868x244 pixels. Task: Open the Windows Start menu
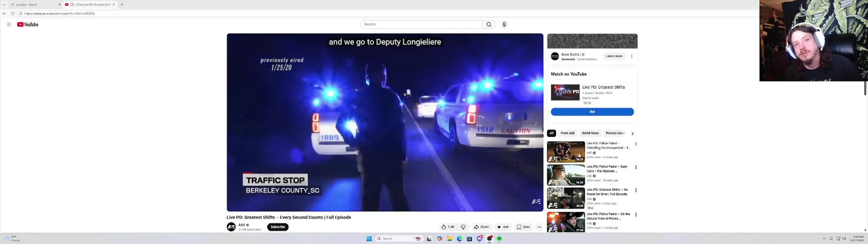coord(369,239)
